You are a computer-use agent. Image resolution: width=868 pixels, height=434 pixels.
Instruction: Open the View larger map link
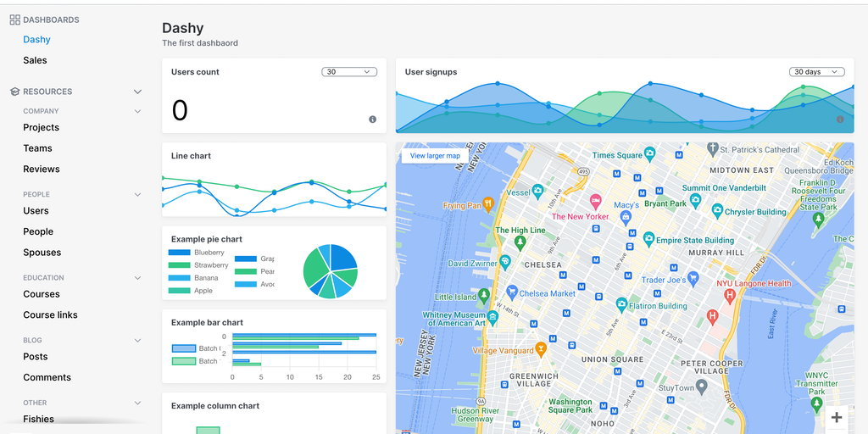click(x=435, y=156)
